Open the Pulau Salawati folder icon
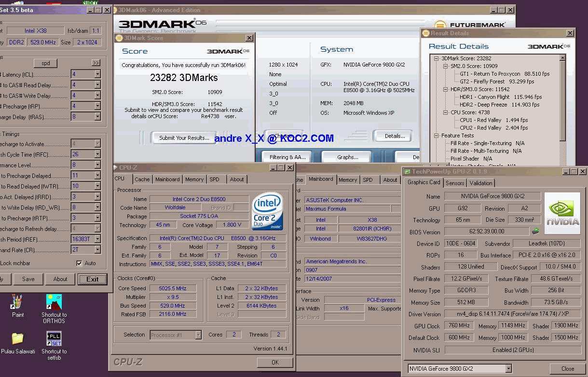The width and height of the screenshot is (588, 377). click(x=17, y=343)
